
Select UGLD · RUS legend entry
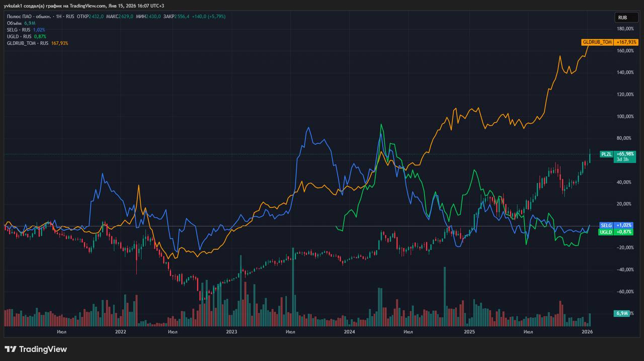20,36
